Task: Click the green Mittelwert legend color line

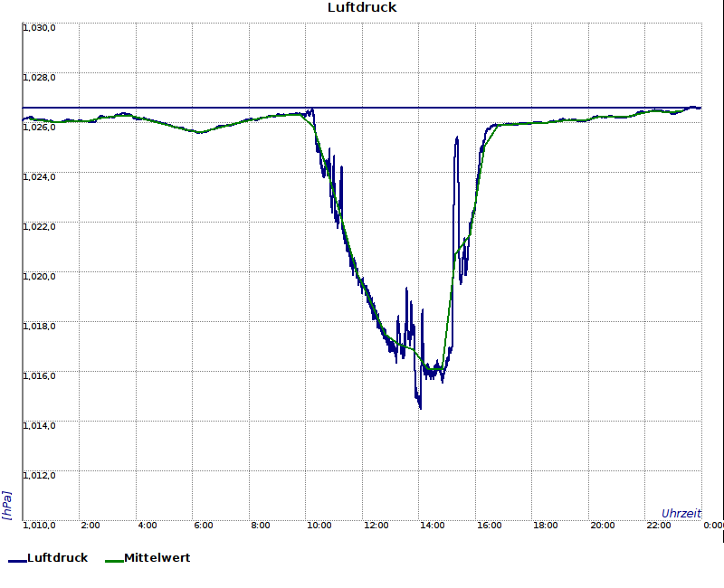Action: pyautogui.click(x=115, y=561)
